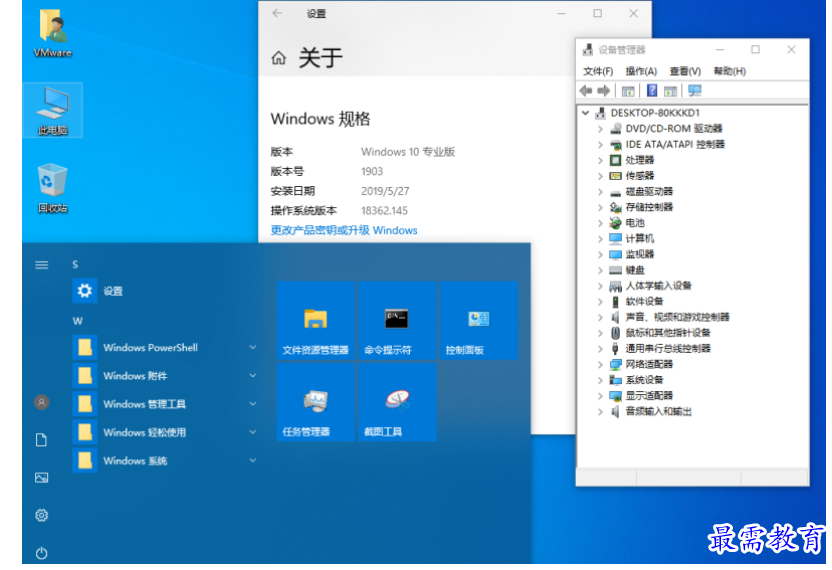The height and width of the screenshot is (570, 832).
Task: Open the 控制面板 tile
Action: tap(478, 320)
